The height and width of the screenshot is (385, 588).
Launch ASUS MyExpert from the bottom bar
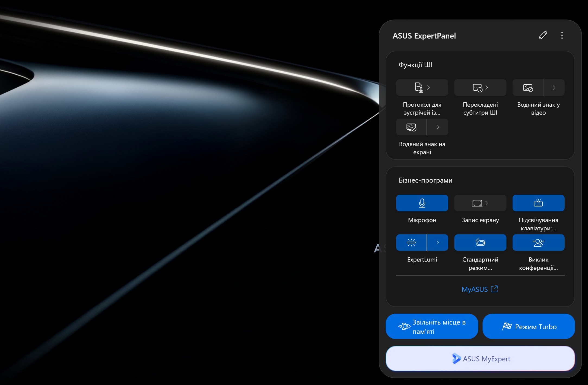click(x=480, y=359)
